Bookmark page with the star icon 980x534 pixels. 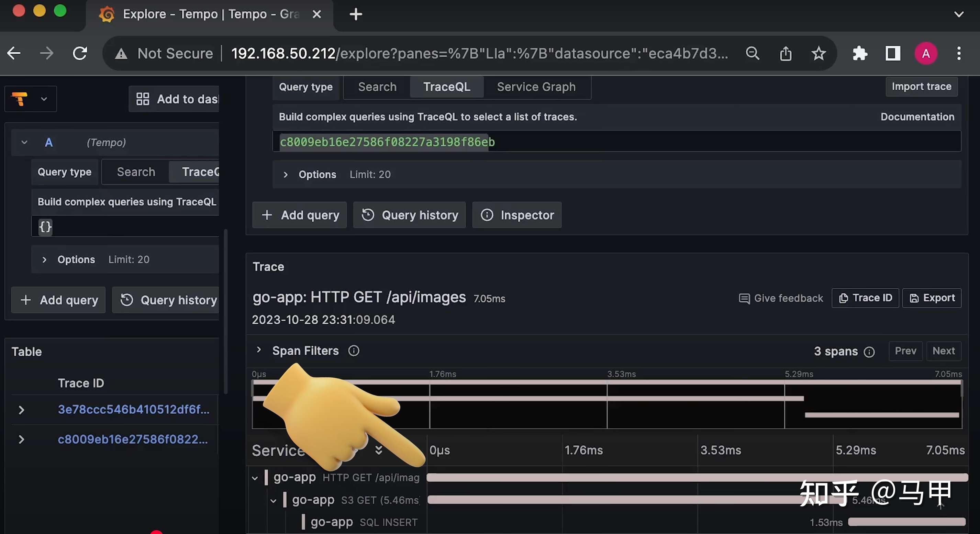point(818,54)
